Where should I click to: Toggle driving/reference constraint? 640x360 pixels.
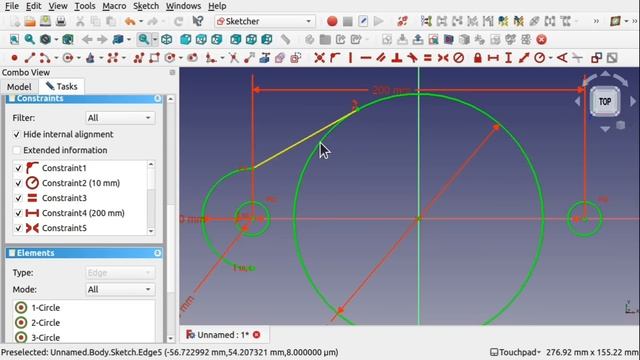(x=596, y=58)
